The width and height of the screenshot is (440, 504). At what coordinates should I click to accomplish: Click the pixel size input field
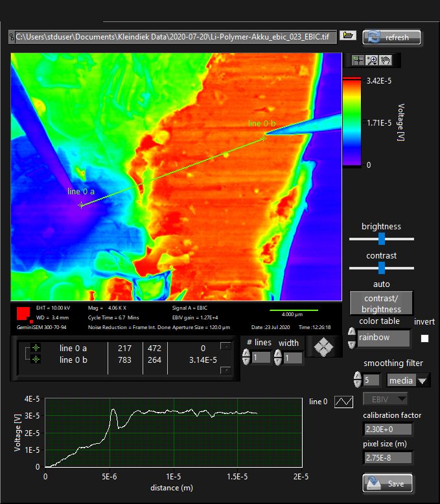[x=388, y=457]
